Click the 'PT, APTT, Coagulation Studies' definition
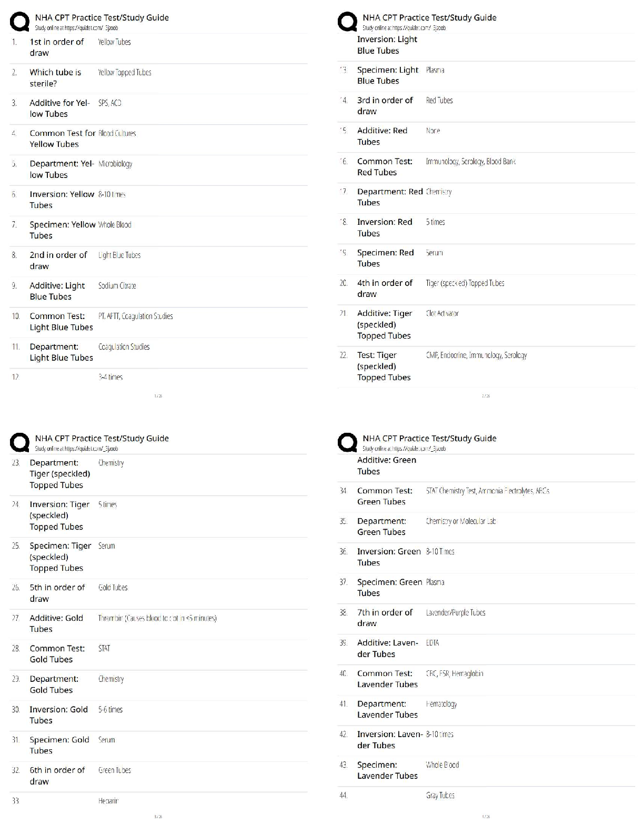The height and width of the screenshot is (834, 644). pyautogui.click(x=136, y=316)
